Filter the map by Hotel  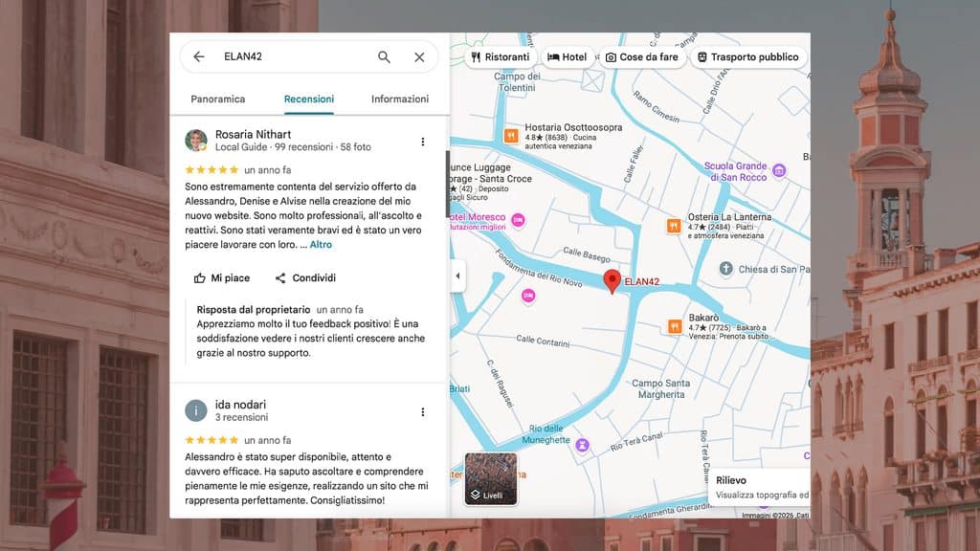567,56
